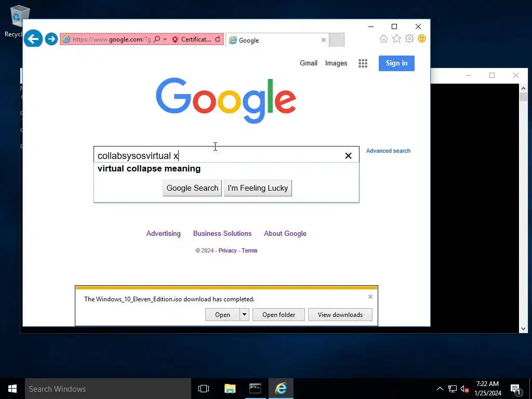Maximize the background console window
Screen dimensions: 532x399
pos(492,75)
